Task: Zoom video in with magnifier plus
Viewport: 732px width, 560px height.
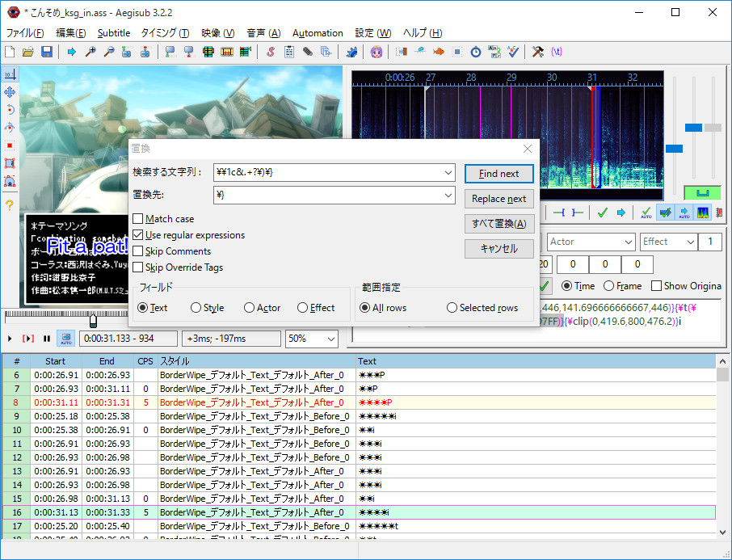Action: click(90, 52)
